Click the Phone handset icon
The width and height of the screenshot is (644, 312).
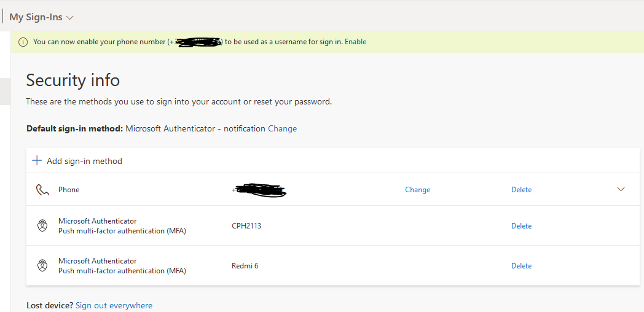(43, 190)
